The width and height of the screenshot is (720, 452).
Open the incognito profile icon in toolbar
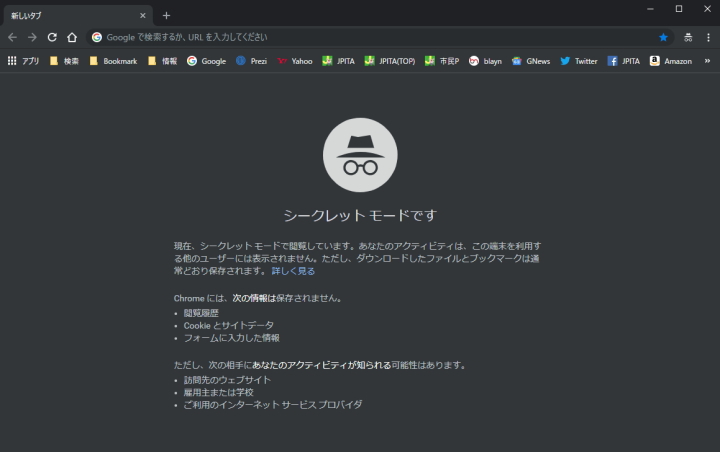pos(688,37)
